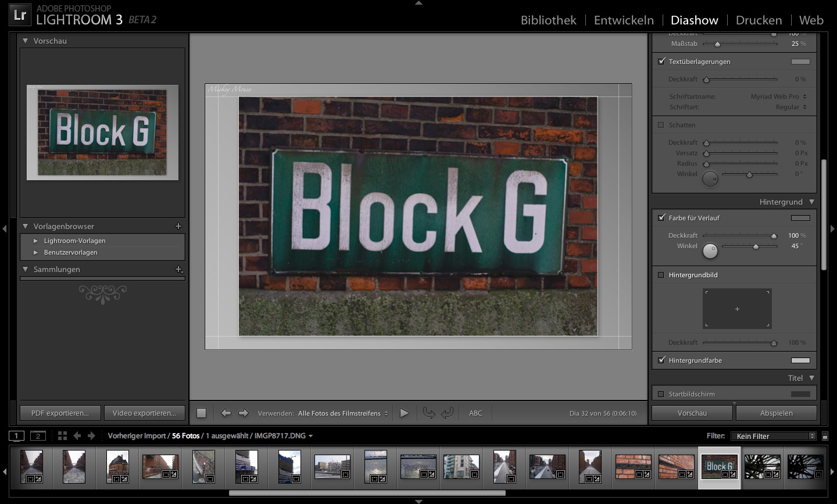Viewport: 837px width, 504px height.
Task: Select the Block G thumbnail in the filmstrip
Action: [719, 466]
